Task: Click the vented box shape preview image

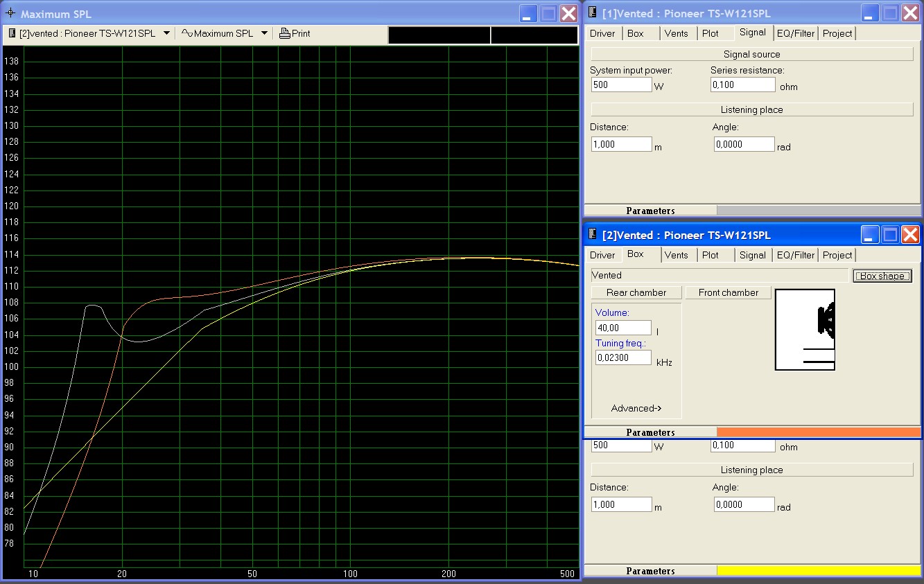Action: [805, 330]
